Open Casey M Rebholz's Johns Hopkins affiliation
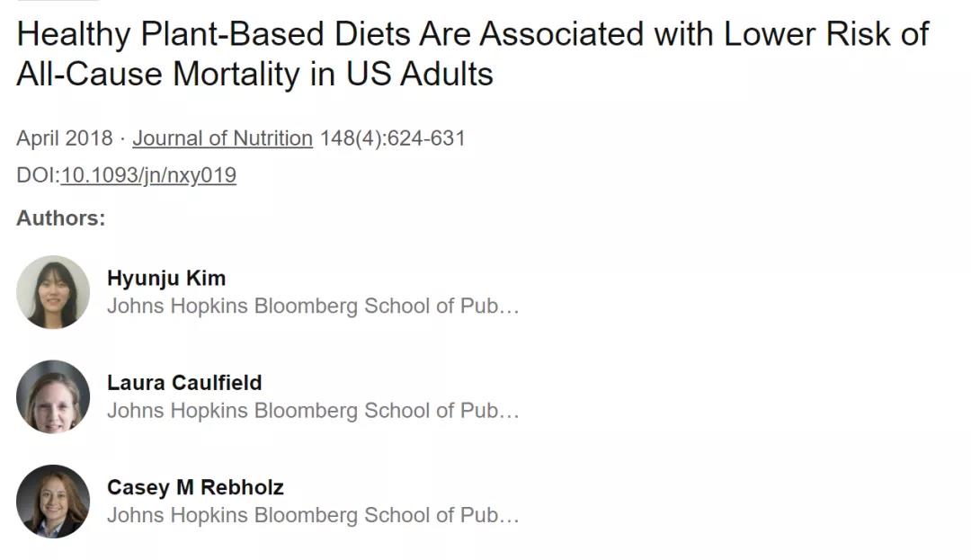Viewport: 971px width, 560px height. [313, 515]
